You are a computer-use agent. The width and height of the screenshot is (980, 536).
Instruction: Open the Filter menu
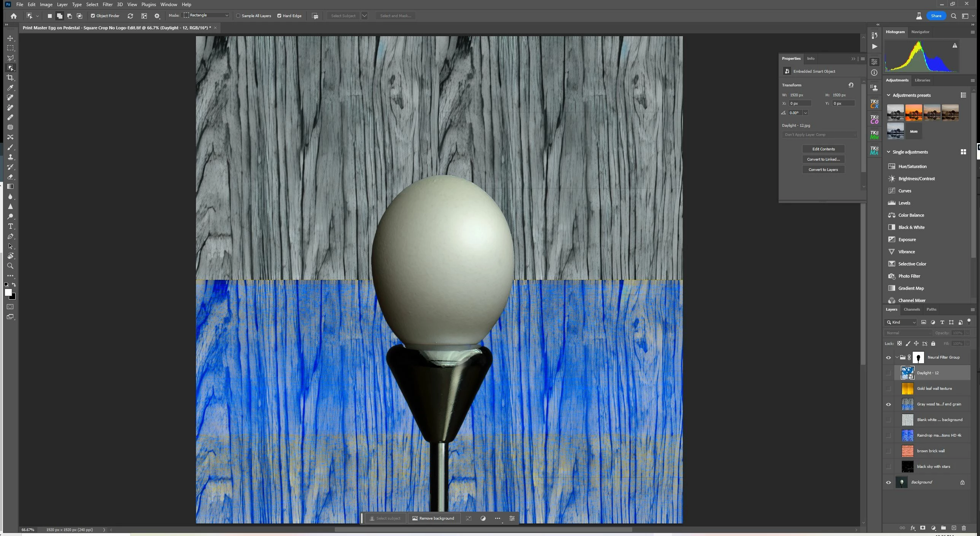(107, 5)
